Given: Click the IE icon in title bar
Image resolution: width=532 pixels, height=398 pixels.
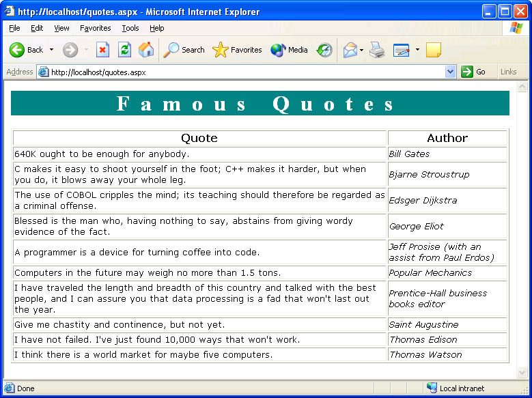Looking at the screenshot, I should 9,11.
